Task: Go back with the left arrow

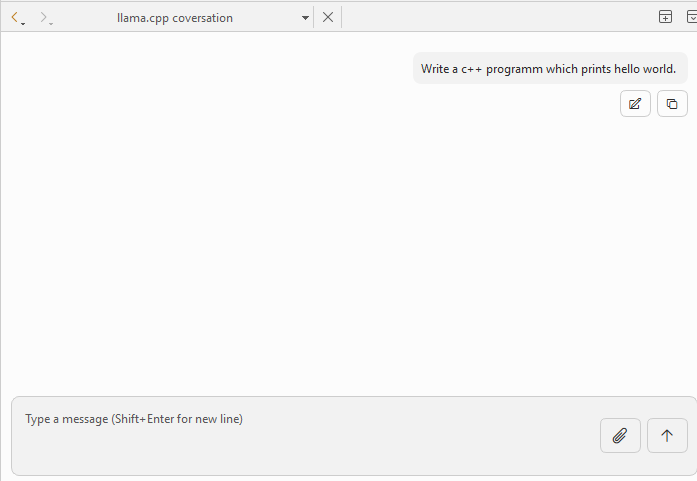Action: [14, 17]
